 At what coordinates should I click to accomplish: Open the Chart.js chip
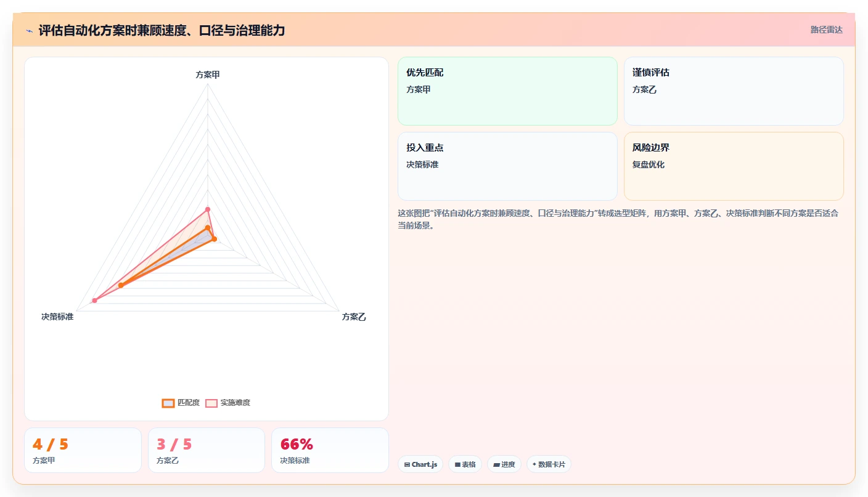(420, 464)
